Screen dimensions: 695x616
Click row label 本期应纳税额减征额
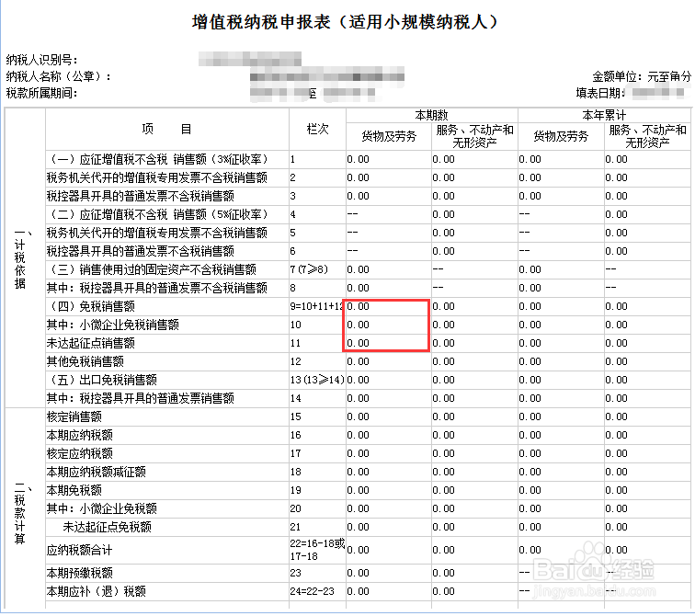97,472
